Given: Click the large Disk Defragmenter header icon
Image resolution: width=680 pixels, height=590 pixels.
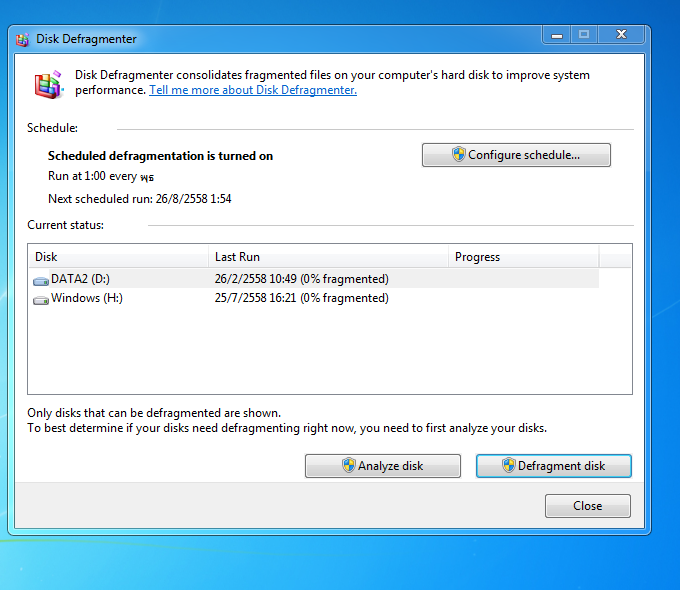Looking at the screenshot, I should (x=49, y=85).
